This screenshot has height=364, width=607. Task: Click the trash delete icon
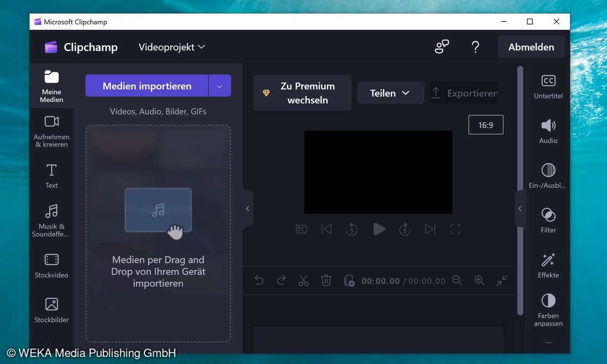coord(326,281)
